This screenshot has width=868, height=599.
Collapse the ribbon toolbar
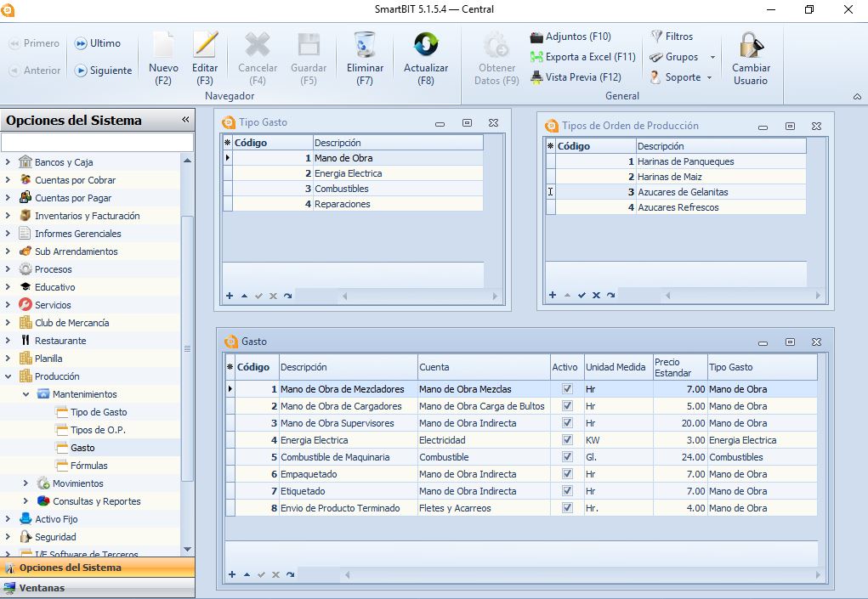857,97
